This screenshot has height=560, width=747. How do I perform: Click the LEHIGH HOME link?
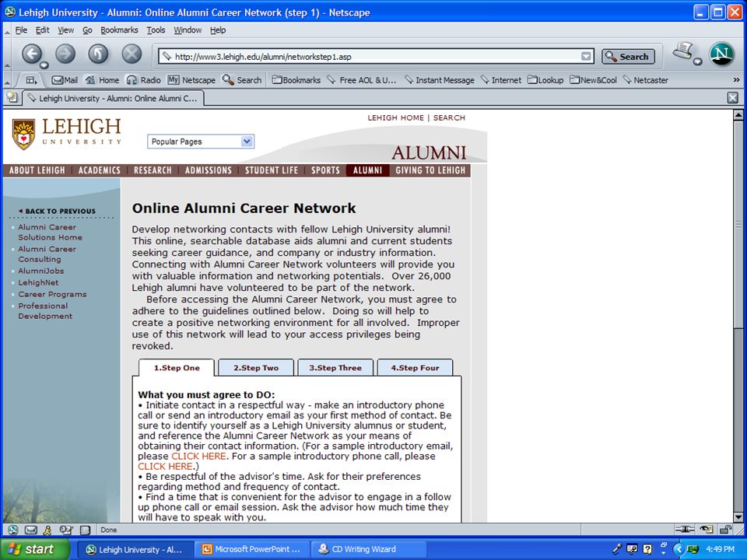[395, 117]
